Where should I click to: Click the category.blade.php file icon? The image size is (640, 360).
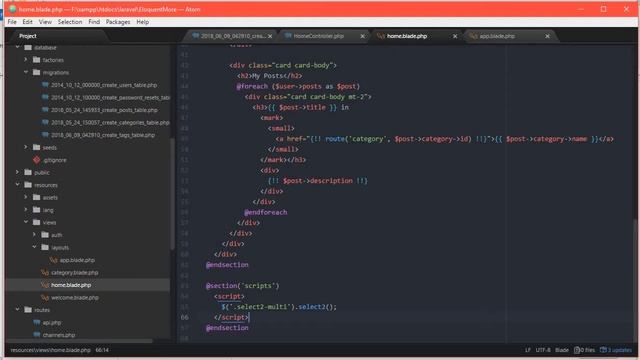pos(45,272)
